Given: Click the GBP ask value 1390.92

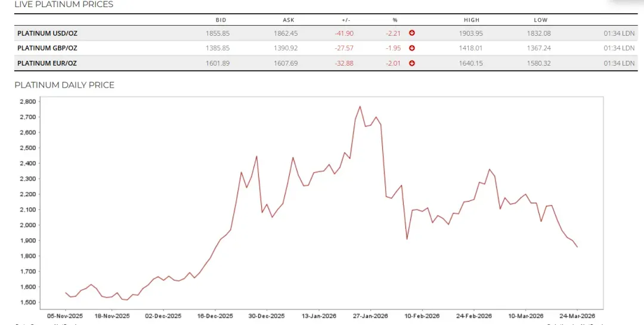Looking at the screenshot, I should 286,48.
